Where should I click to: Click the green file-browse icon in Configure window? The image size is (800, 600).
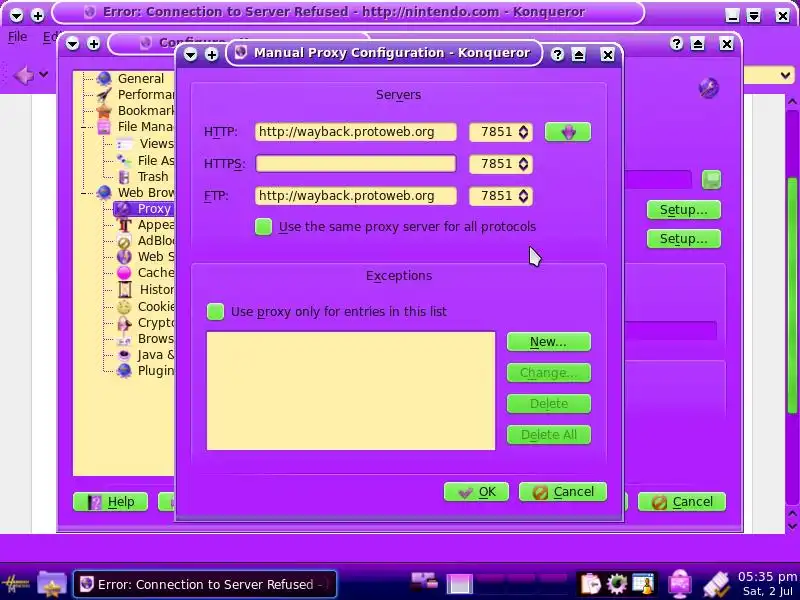(x=712, y=180)
